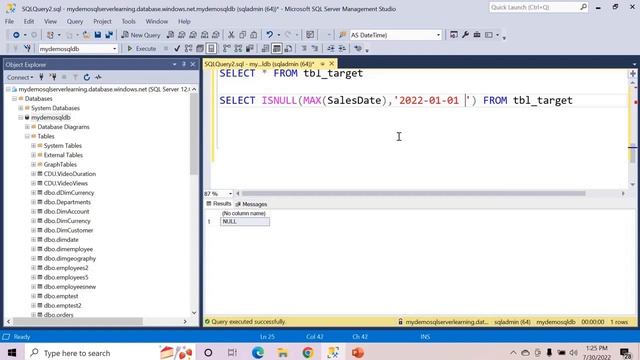Click the Paste toolbar icon

coord(254,35)
